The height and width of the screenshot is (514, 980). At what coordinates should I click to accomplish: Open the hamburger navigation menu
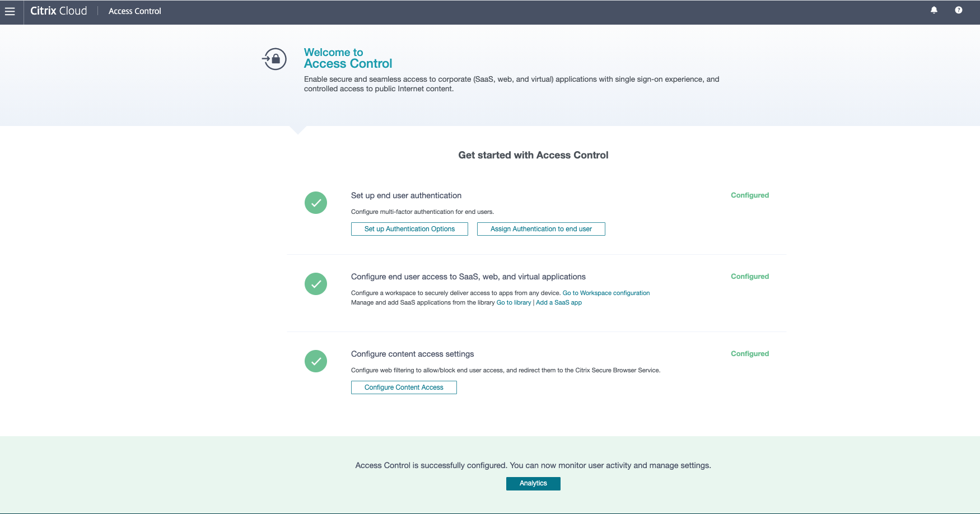click(10, 11)
